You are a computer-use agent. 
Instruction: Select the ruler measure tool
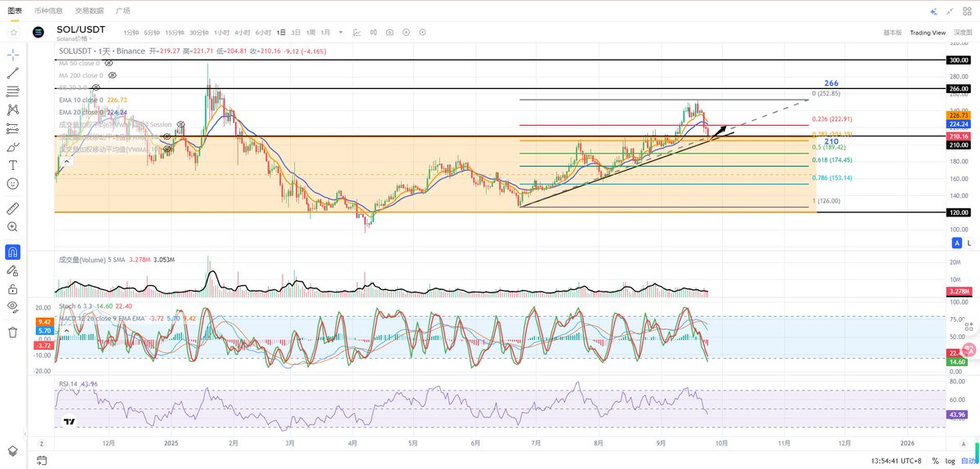click(x=12, y=208)
